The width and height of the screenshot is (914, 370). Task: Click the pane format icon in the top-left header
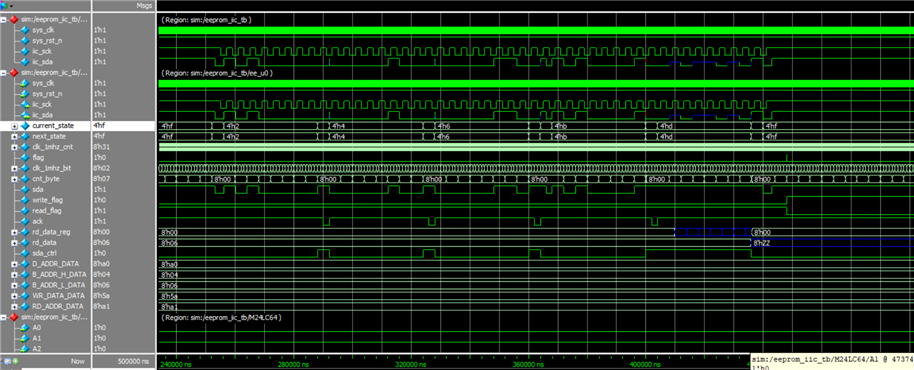click(x=5, y=5)
